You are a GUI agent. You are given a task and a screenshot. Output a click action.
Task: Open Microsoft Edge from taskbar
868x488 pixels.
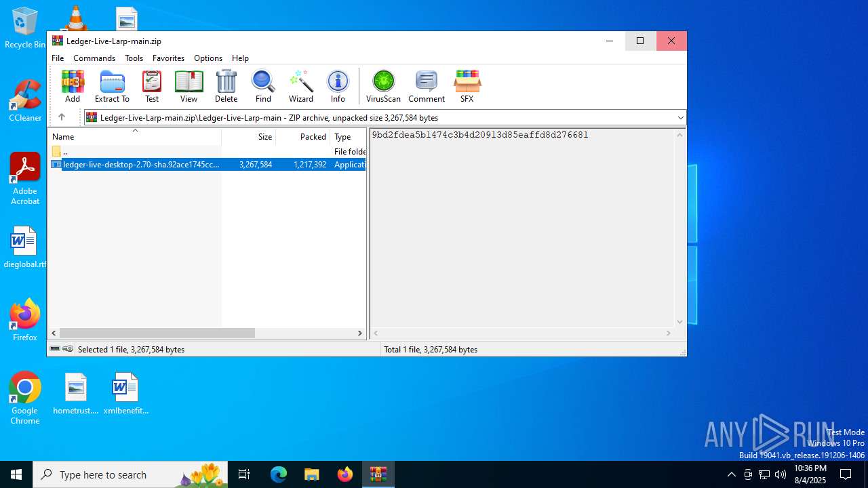[279, 474]
